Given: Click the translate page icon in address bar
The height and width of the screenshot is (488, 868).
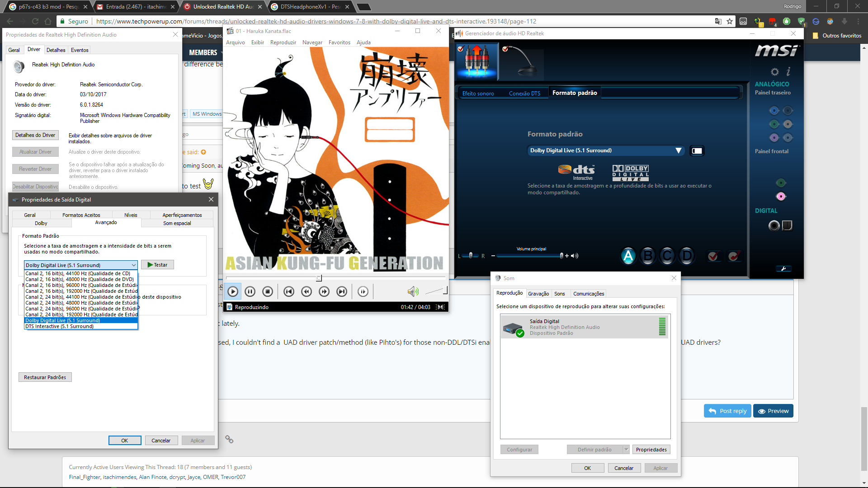Looking at the screenshot, I should (718, 21).
